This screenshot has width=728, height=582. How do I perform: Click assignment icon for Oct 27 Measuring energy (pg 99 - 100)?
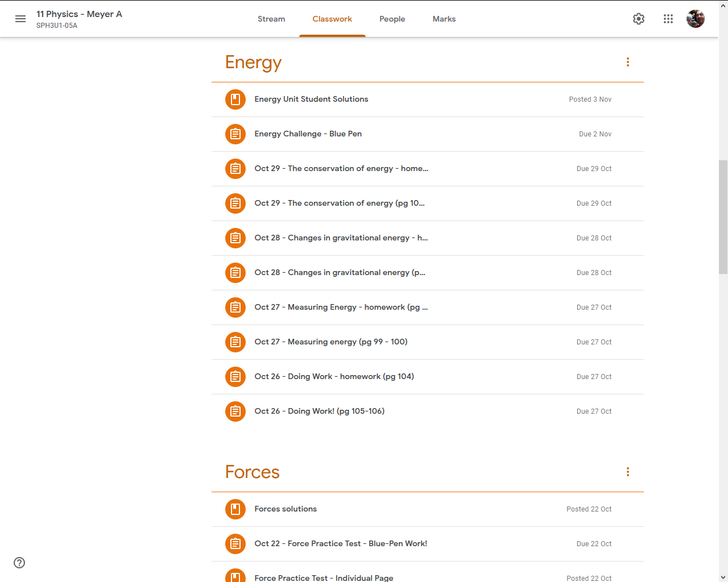(x=235, y=342)
